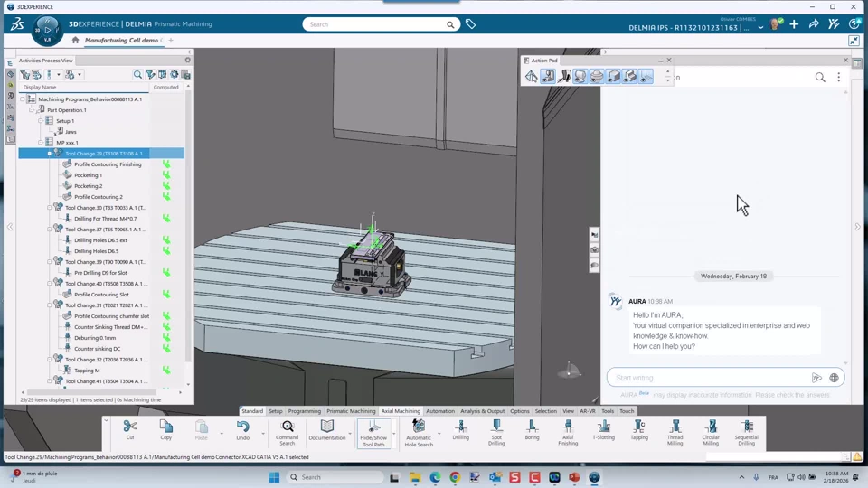Switch to the Programming tab
The width and height of the screenshot is (868, 488).
[305, 411]
